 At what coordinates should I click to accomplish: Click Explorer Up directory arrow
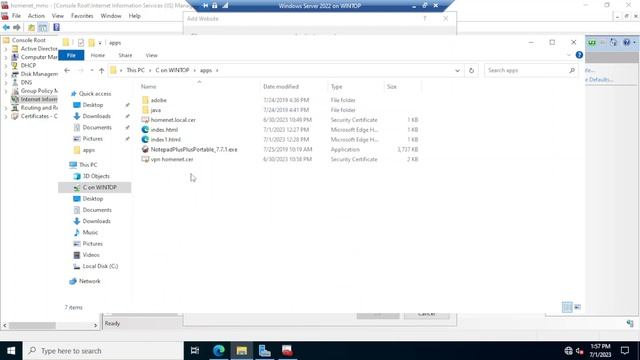(x=101, y=70)
